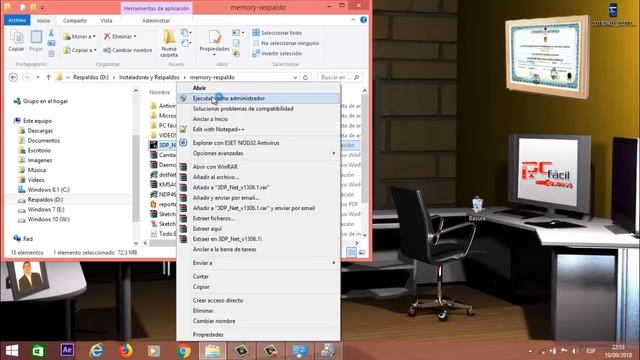Click No seleccionar ninguno
Viewport: 640px width, 360px height.
tap(286, 43)
